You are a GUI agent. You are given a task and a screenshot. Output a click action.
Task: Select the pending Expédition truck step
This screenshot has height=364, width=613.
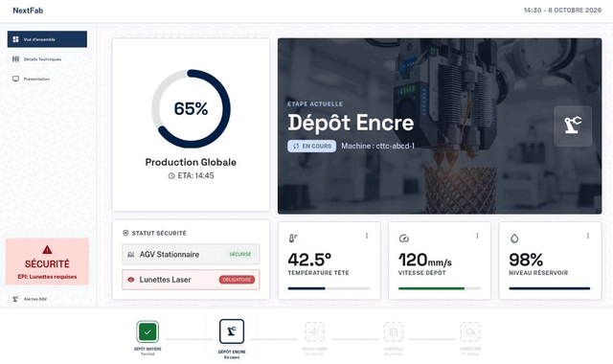click(470, 332)
